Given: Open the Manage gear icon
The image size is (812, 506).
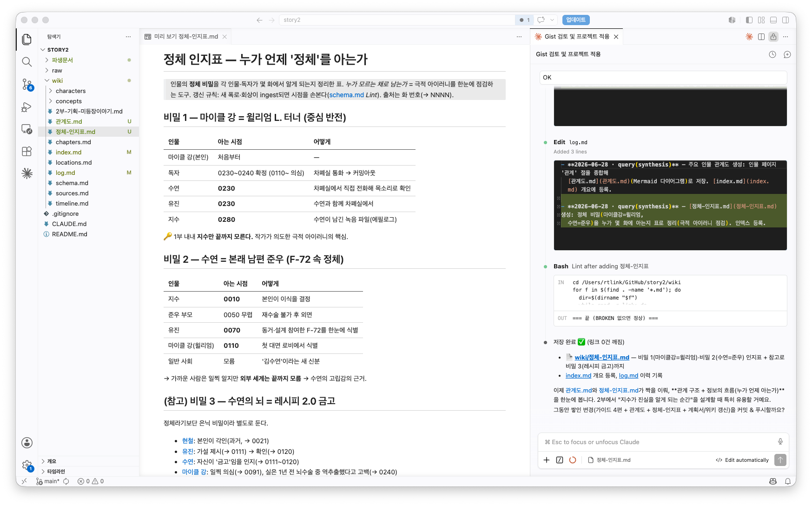Looking at the screenshot, I should [27, 465].
